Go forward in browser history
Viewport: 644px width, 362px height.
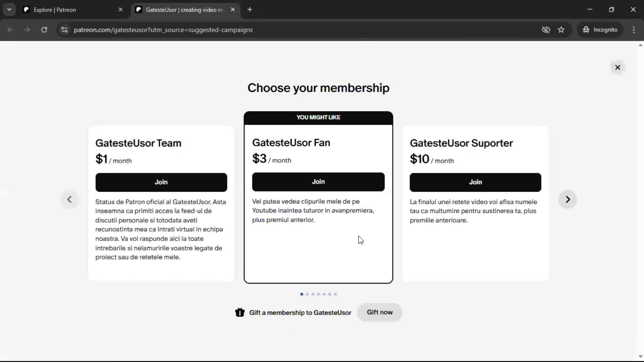point(27,30)
